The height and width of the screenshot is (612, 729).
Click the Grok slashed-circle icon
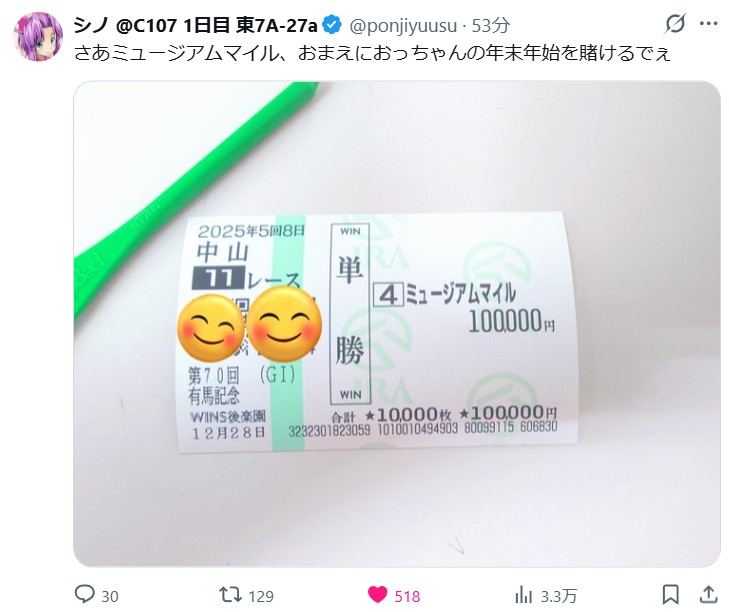(675, 24)
